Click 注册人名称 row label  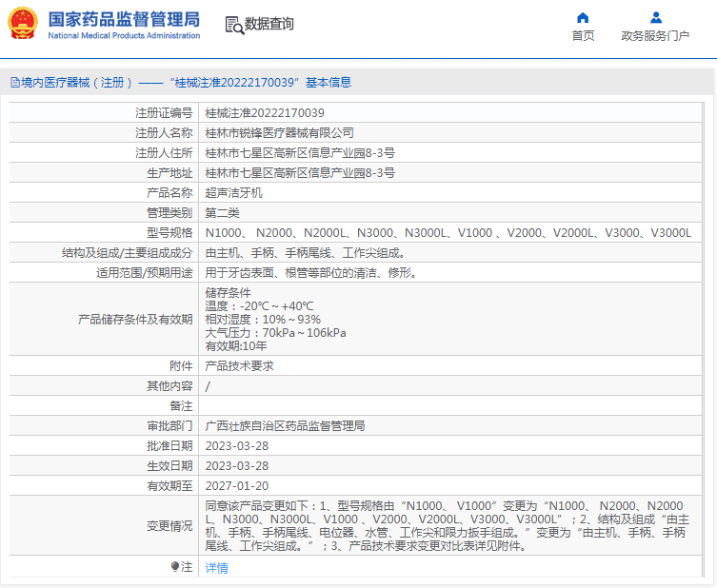coord(164,133)
